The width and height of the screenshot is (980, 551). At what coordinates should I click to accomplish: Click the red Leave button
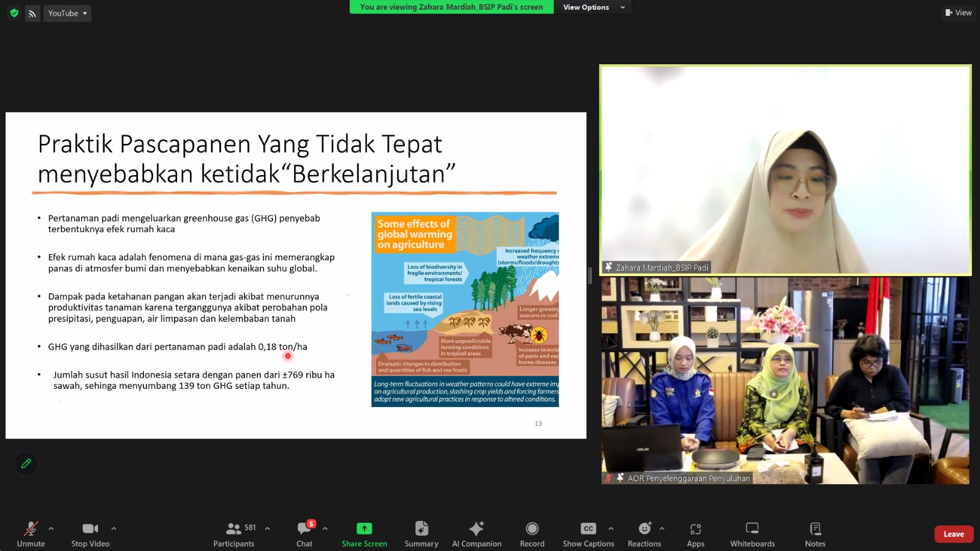click(x=953, y=533)
